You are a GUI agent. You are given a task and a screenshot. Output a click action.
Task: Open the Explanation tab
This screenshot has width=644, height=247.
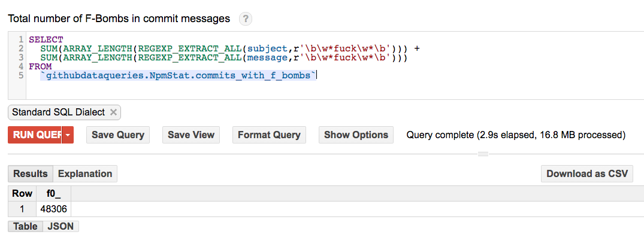pos(85,174)
